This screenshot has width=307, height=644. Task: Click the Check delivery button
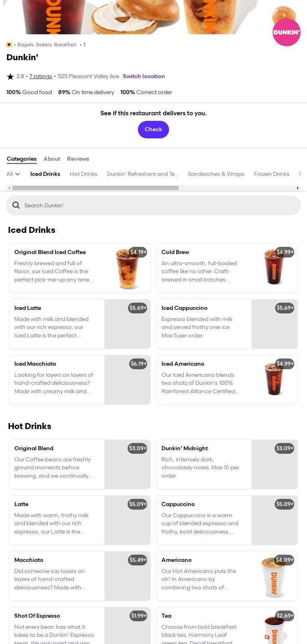tap(153, 130)
